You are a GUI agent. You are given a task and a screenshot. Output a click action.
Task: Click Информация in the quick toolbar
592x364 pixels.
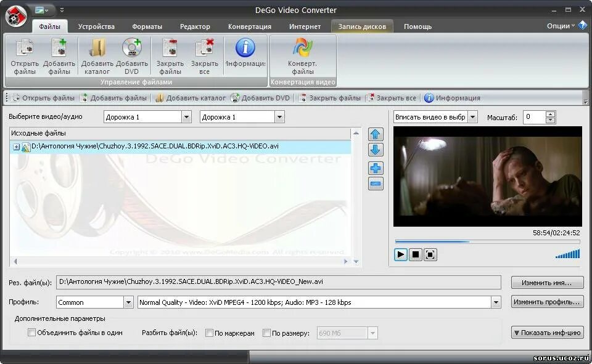(x=452, y=98)
